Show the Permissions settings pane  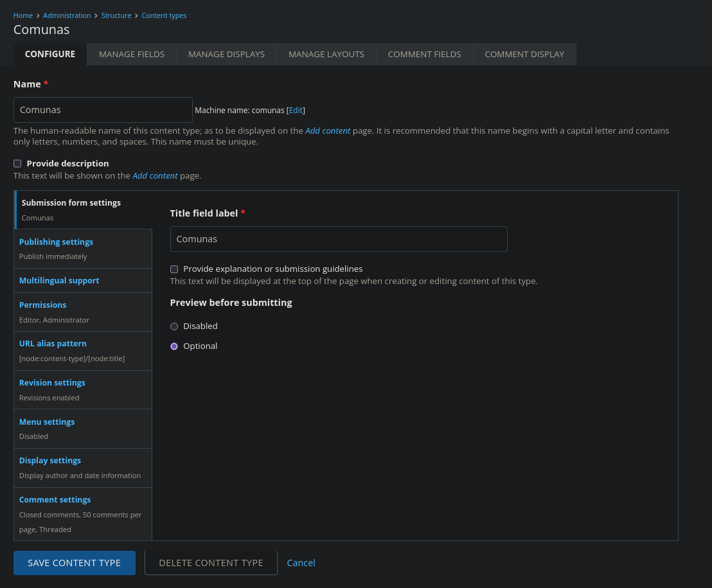coord(42,305)
